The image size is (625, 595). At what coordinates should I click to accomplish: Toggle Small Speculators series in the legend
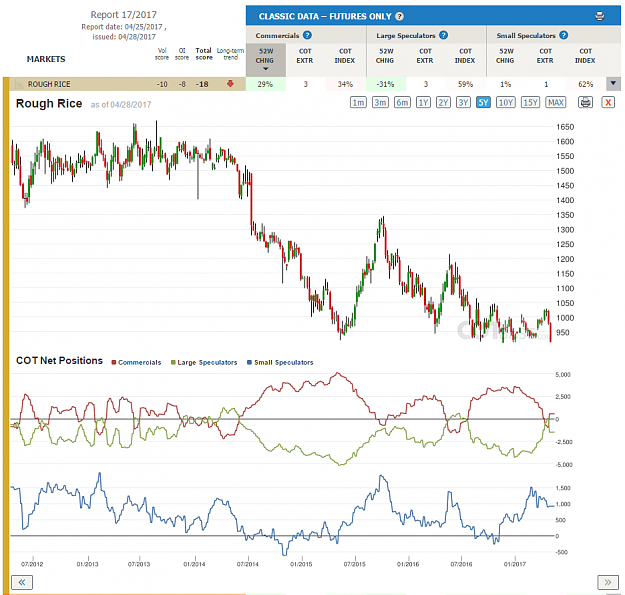280,362
